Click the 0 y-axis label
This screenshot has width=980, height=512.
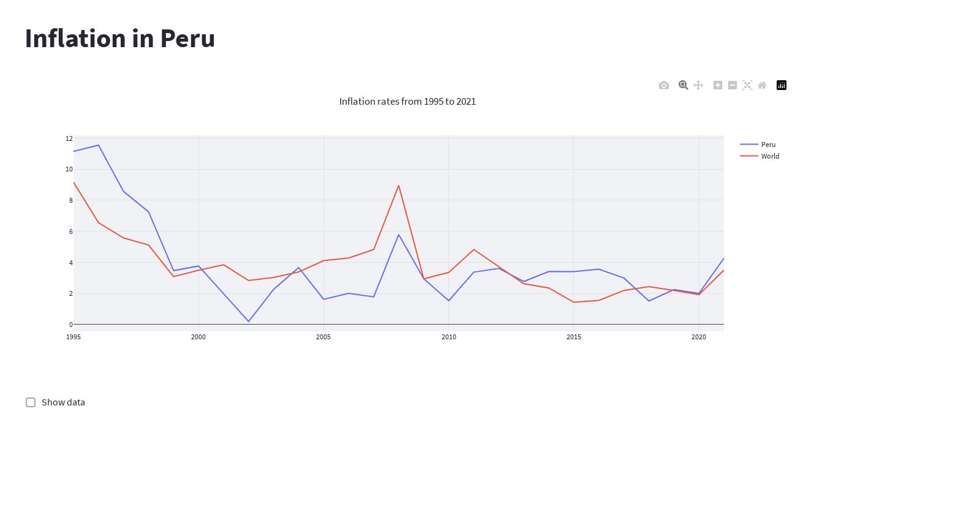tap(71, 325)
